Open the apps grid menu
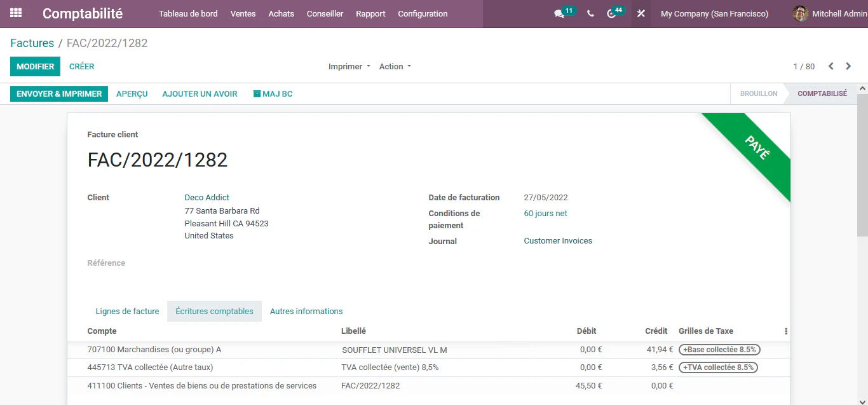868x405 pixels. [x=16, y=13]
